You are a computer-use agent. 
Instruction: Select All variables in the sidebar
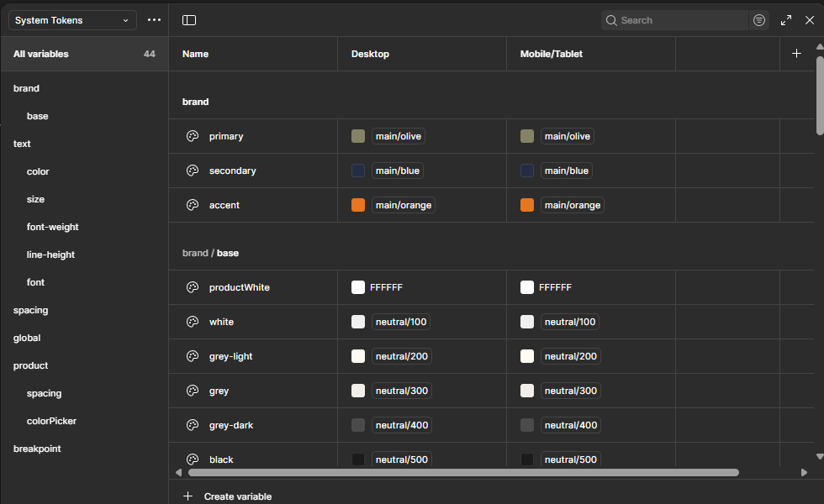(x=41, y=54)
